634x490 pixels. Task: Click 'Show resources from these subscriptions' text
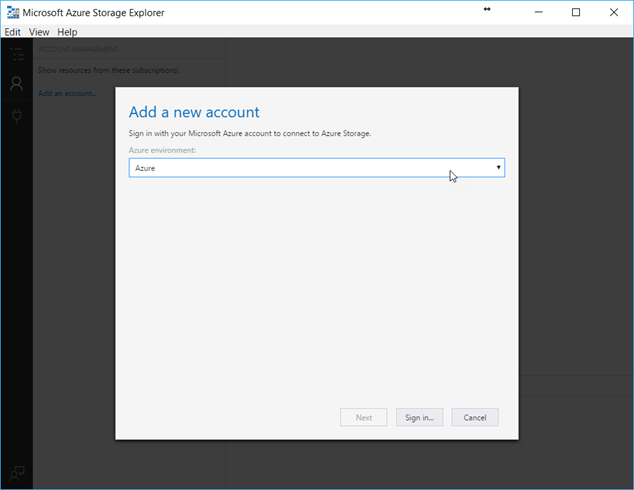(x=108, y=70)
